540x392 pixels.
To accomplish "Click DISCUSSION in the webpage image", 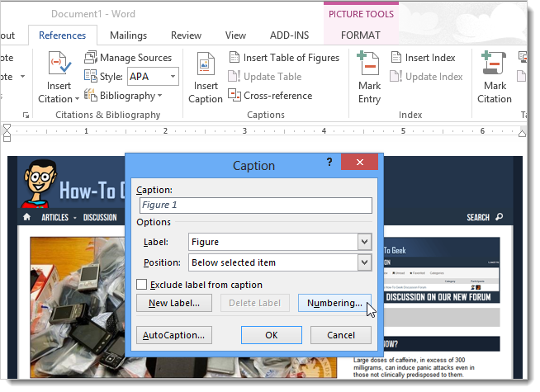I will coord(100,218).
